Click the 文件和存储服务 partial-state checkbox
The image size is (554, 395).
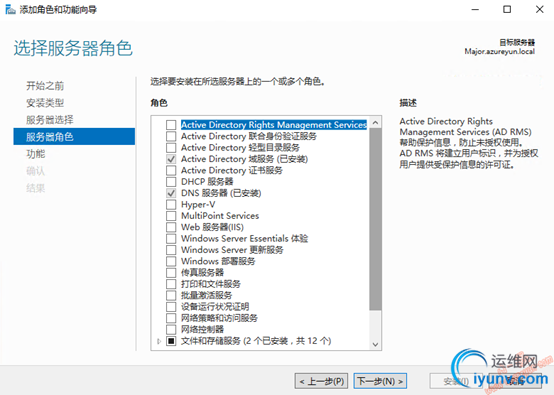coord(171,341)
